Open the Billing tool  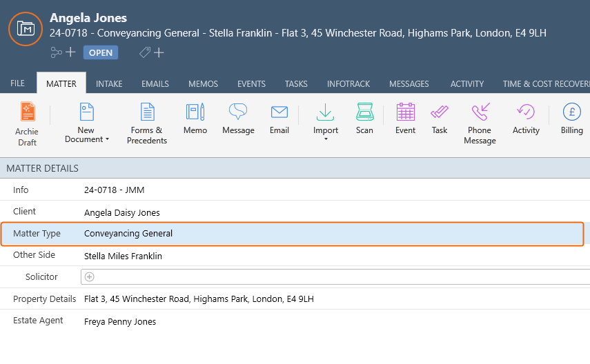coord(572,119)
